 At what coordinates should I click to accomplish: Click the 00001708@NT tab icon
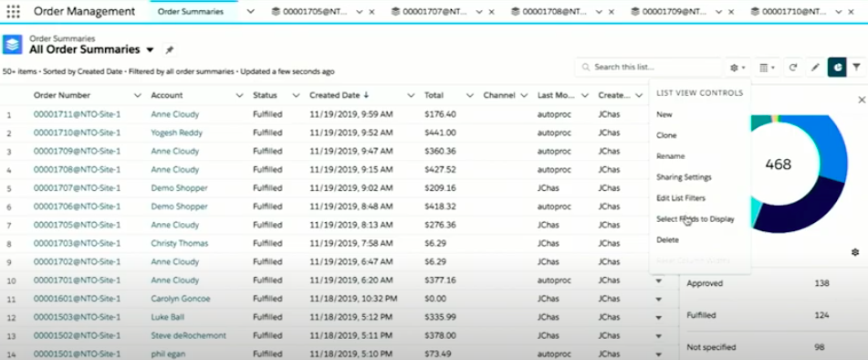pos(515,11)
